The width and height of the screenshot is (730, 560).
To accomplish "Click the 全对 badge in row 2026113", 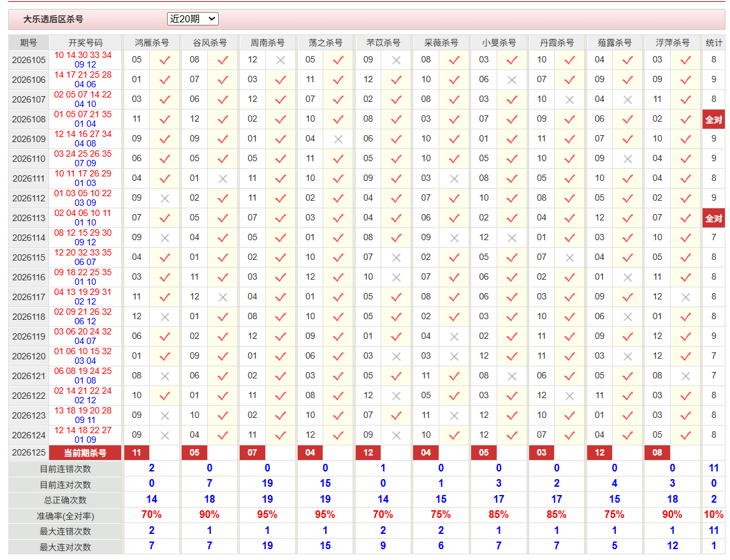I will (713, 218).
